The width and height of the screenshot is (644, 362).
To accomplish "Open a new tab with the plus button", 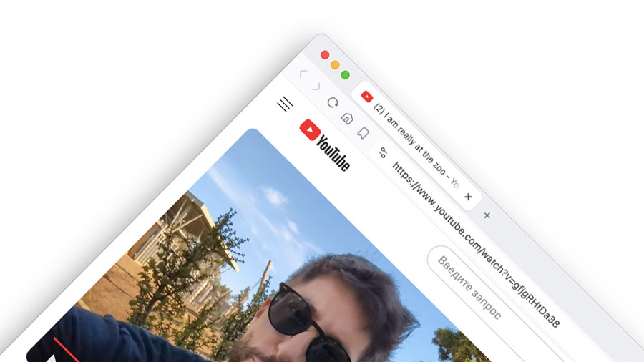I will coord(487,215).
